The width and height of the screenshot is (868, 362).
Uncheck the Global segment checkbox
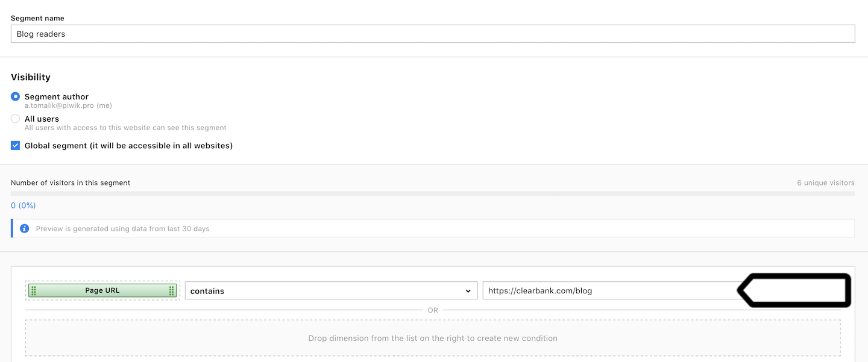[16, 145]
